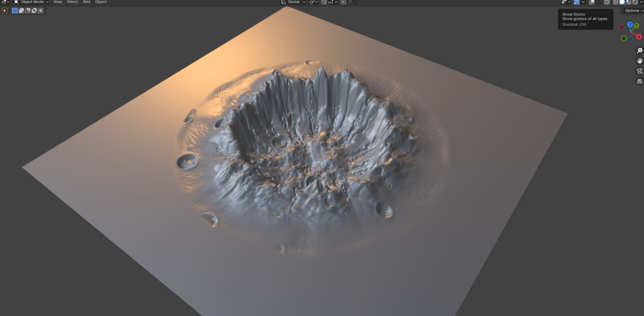Select the Intersect selection mode icon
This screenshot has height=316, width=644.
[x=41, y=10]
